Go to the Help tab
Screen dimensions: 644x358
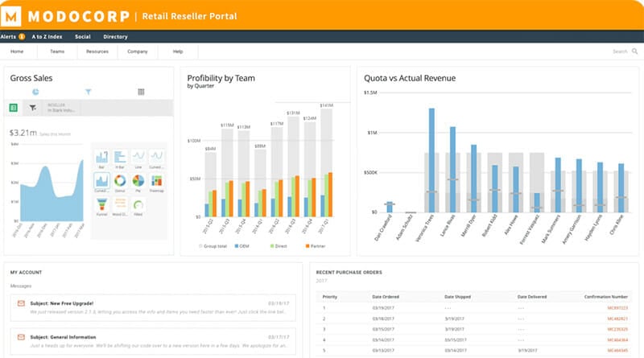click(x=178, y=51)
